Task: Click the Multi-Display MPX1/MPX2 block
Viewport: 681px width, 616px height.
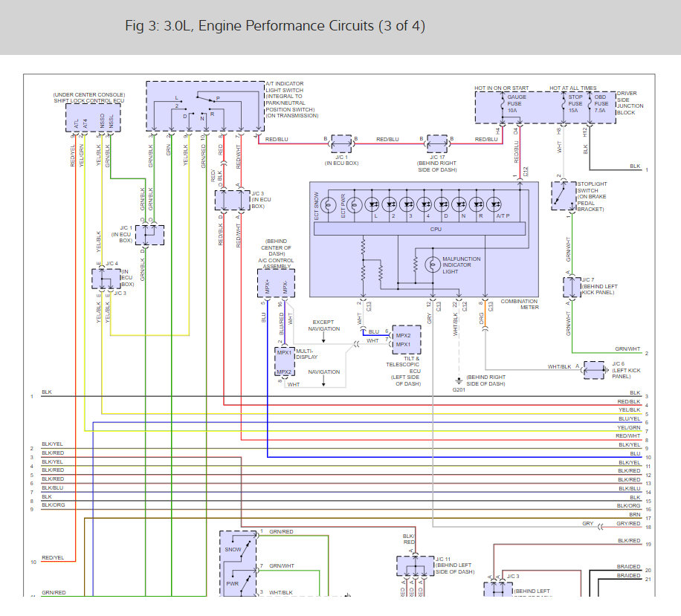Action: click(284, 361)
